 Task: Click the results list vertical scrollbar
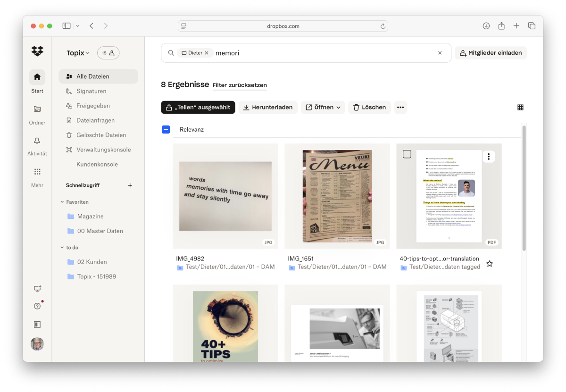click(x=524, y=188)
